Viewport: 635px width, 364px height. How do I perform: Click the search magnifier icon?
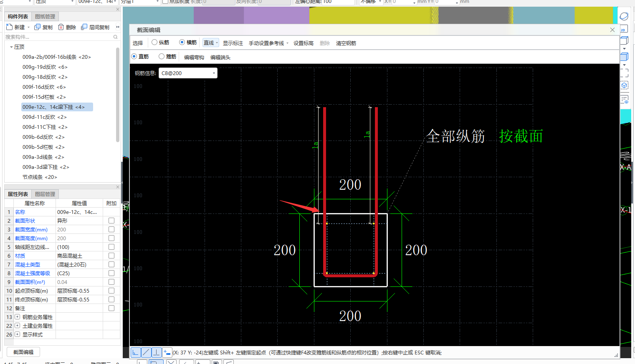click(x=116, y=37)
